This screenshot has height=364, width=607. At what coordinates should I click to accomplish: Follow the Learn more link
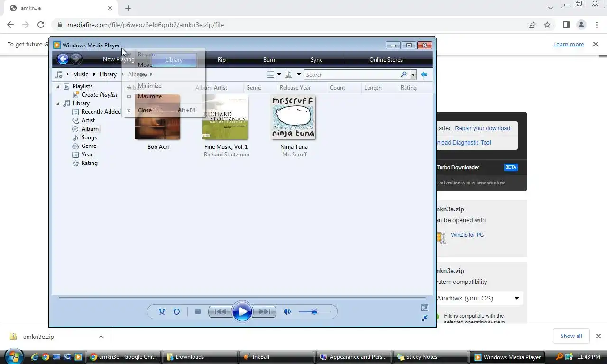coord(569,44)
